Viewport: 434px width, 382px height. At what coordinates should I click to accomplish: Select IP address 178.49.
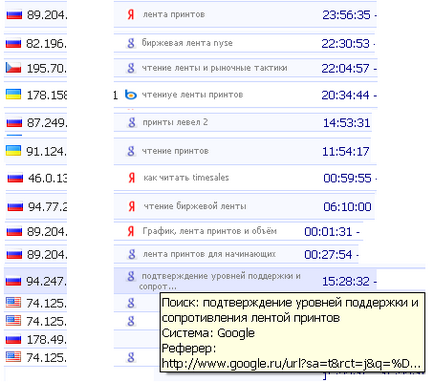click(46, 340)
